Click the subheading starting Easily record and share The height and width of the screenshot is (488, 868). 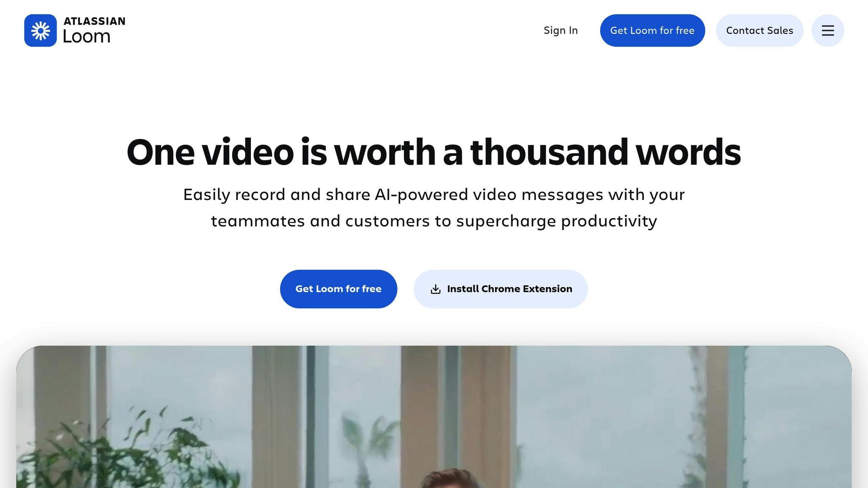click(434, 208)
